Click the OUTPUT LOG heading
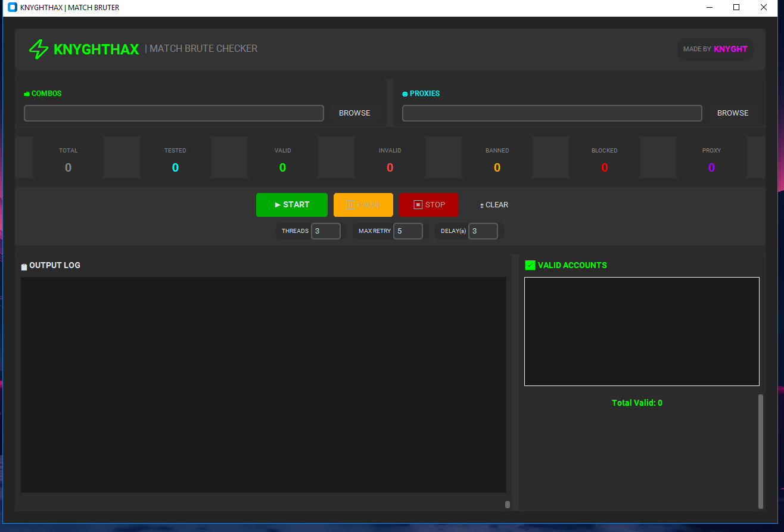Image resolution: width=784 pixels, height=532 pixels. click(x=55, y=265)
